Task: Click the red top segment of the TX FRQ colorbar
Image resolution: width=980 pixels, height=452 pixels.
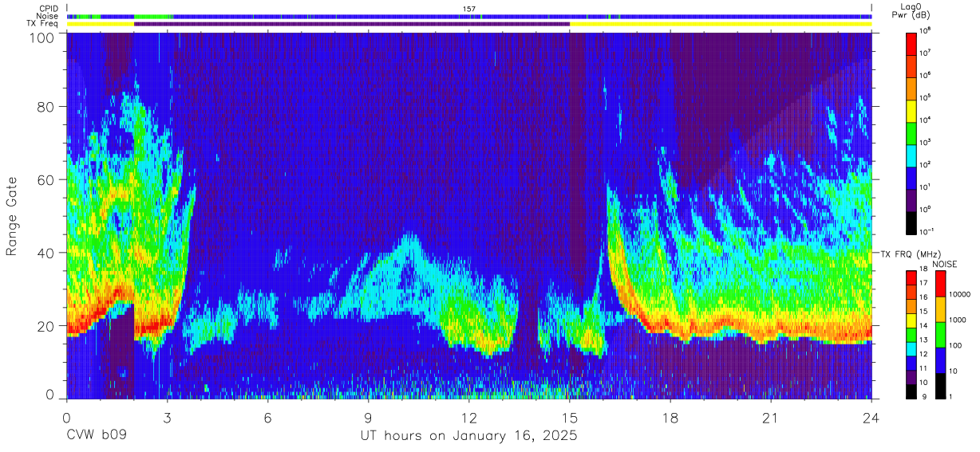Action: click(913, 278)
